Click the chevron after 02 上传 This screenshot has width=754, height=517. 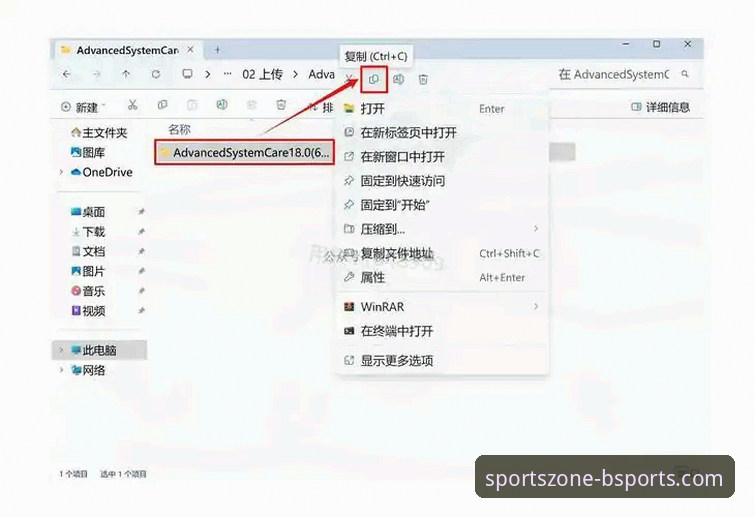(296, 74)
